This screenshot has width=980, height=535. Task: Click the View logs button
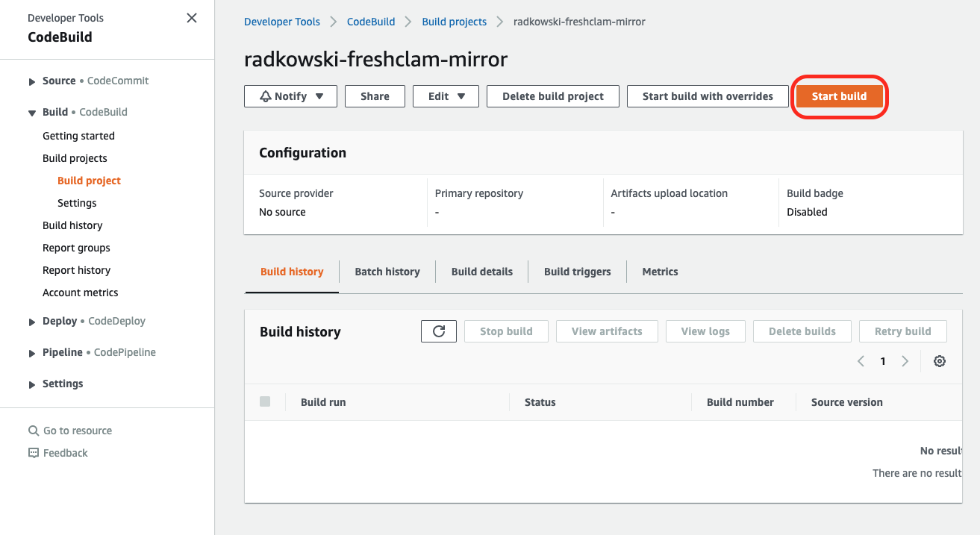pos(705,331)
